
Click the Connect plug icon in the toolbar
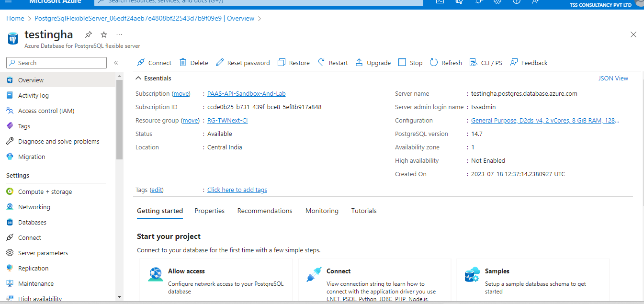click(x=140, y=63)
